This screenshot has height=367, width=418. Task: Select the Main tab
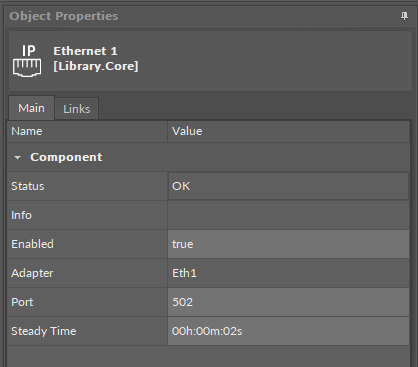(31, 108)
